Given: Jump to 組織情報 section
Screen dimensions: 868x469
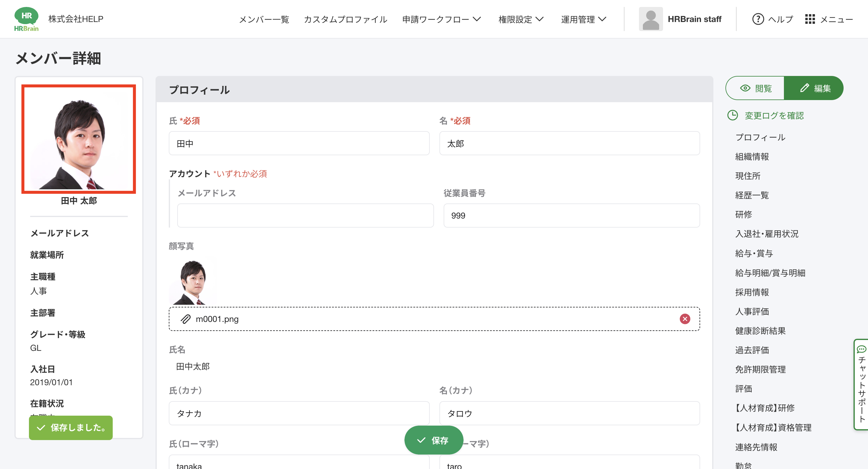Looking at the screenshot, I should click(752, 156).
